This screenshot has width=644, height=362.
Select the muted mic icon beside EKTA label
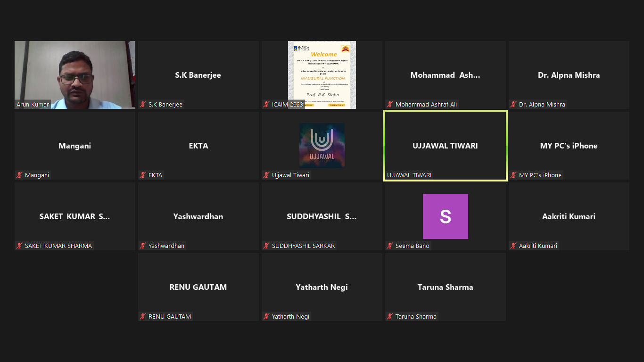[143, 175]
